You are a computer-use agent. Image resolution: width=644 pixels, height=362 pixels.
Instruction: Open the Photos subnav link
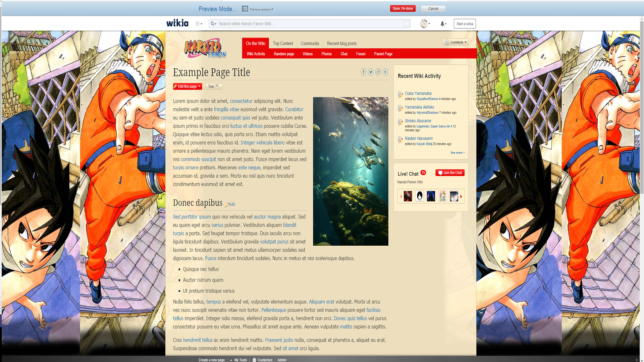coord(326,54)
